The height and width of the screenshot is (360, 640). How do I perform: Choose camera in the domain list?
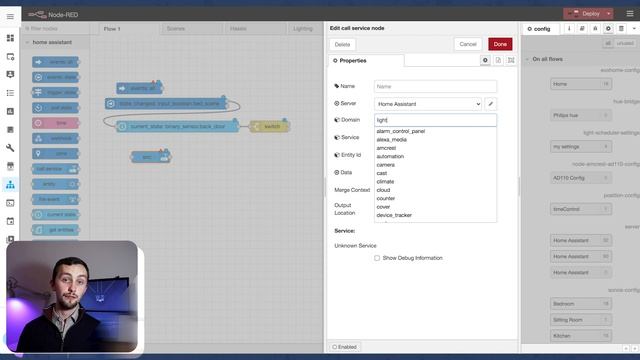[385, 165]
